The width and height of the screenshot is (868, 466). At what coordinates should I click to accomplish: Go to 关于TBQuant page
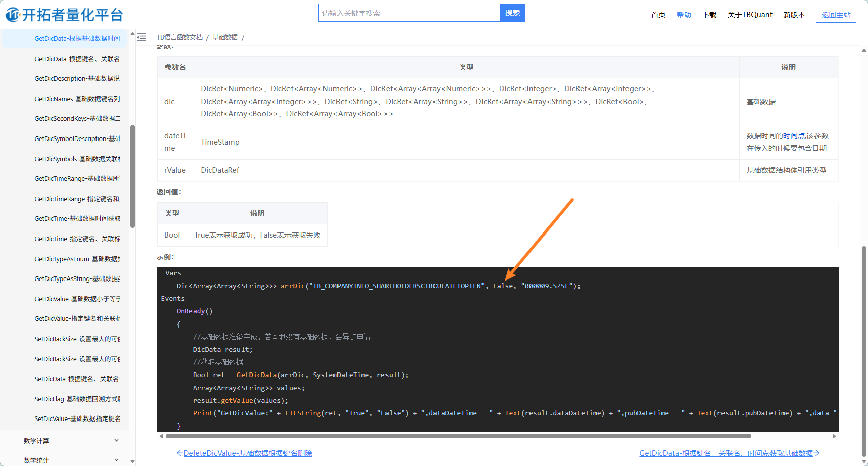tap(750, 15)
